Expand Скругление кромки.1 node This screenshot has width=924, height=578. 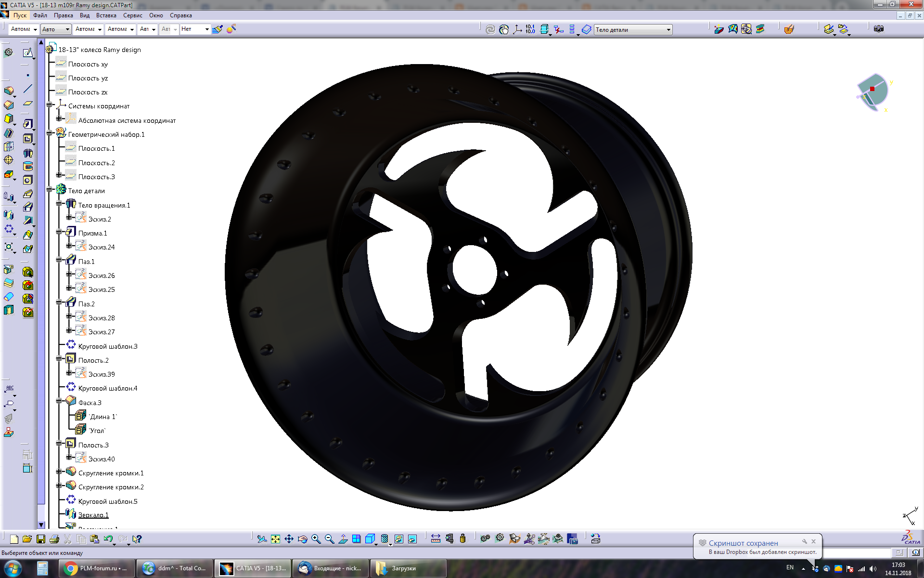tap(59, 472)
